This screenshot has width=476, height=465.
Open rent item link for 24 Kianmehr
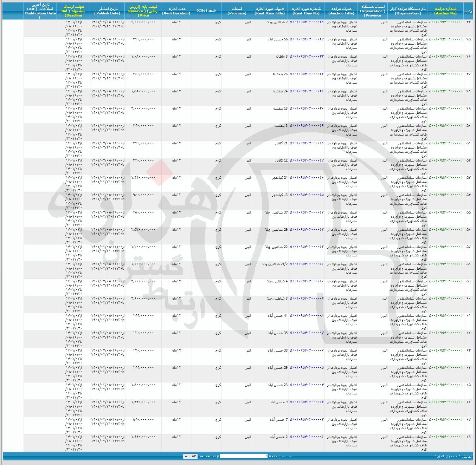tap(306, 178)
